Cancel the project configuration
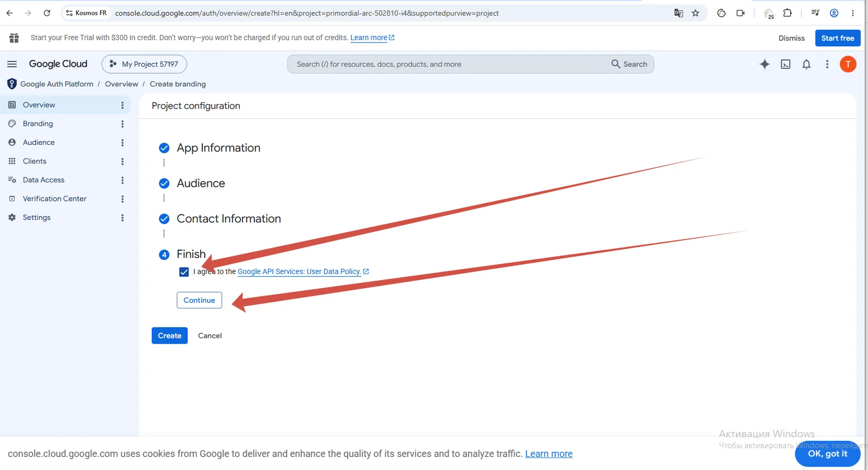The width and height of the screenshot is (868, 470). 210,335
